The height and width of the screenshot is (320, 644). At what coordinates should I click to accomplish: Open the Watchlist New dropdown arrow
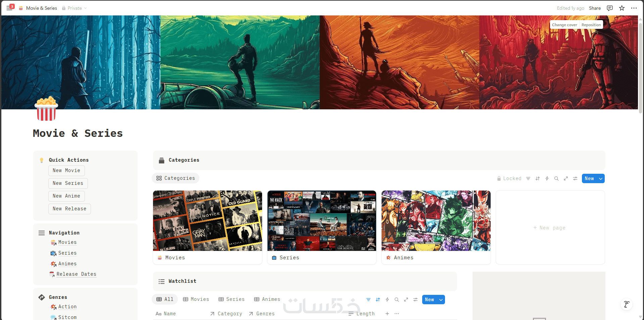tap(441, 300)
